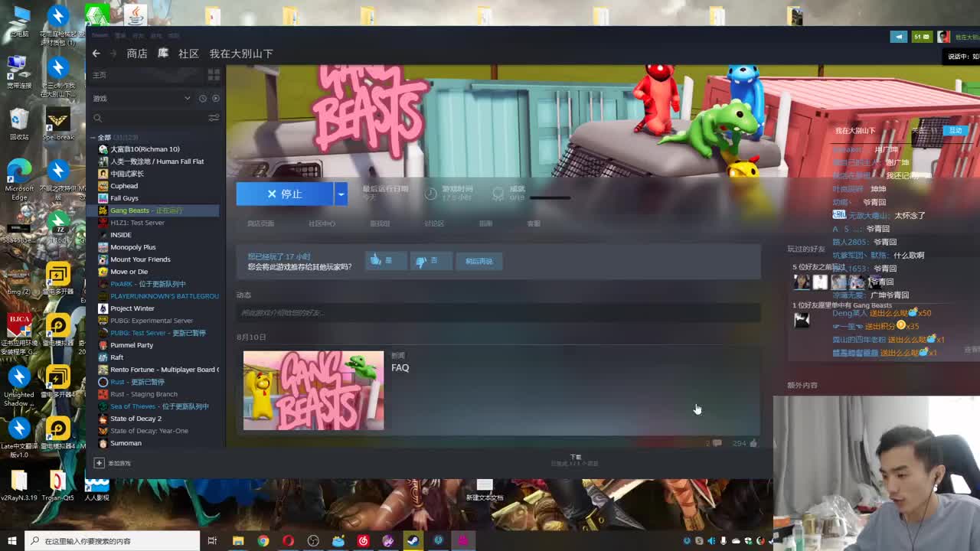980x551 pixels.
Task: Toggle the recent-activity clock sort icon
Action: pos(203,98)
